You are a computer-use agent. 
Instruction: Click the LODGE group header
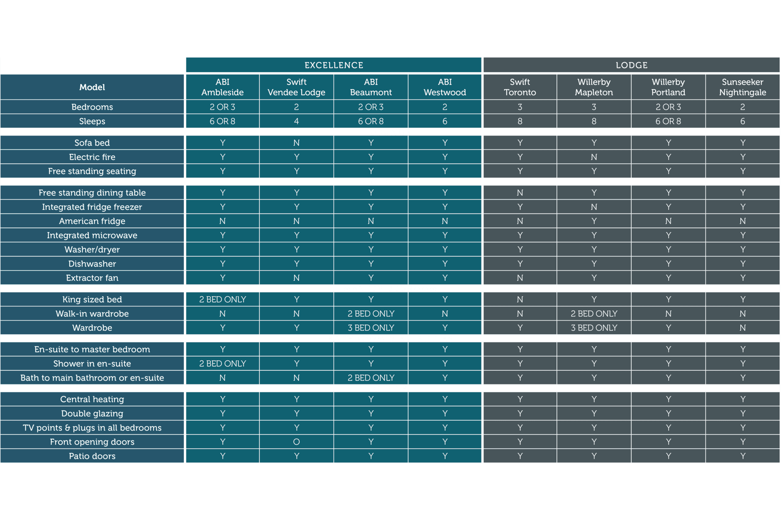coord(631,65)
